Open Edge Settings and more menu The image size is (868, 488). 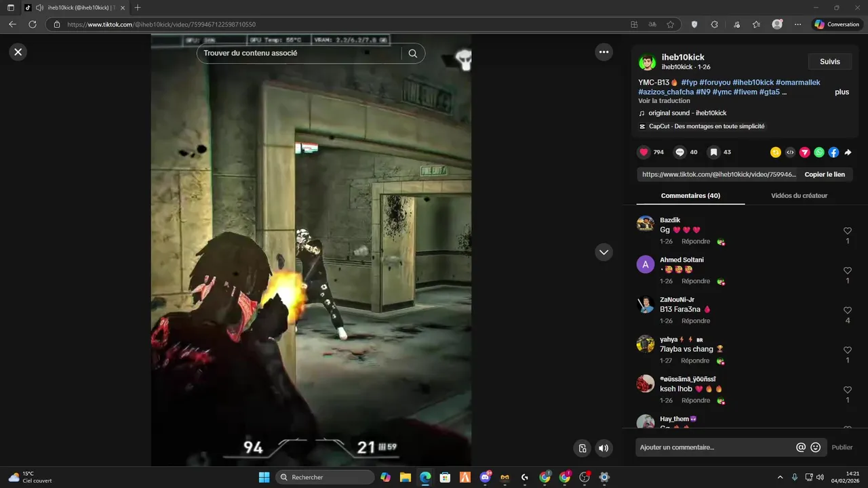pyautogui.click(x=797, y=24)
